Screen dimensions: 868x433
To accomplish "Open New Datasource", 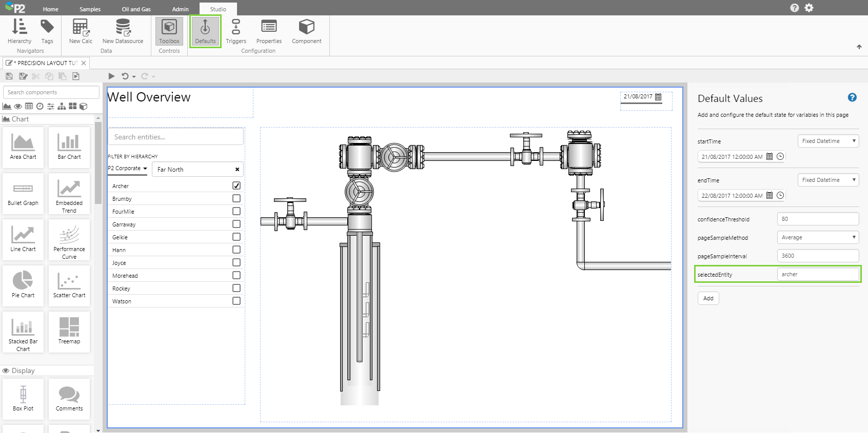I will click(123, 31).
